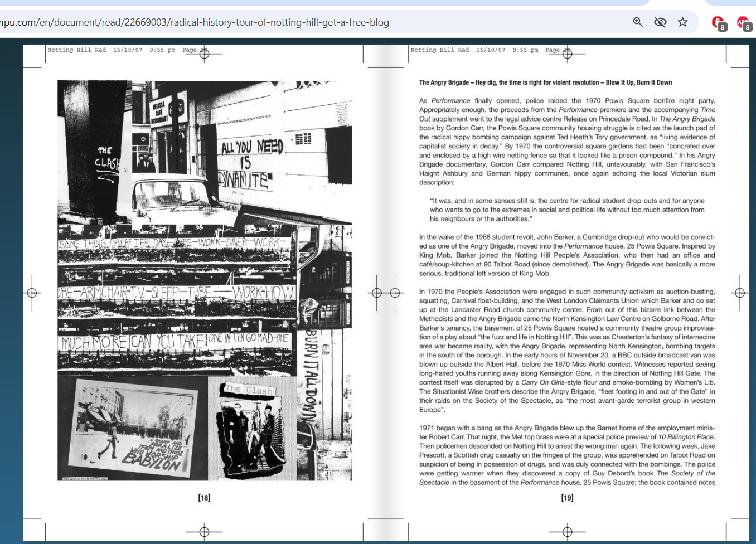
Task: Click the right page's "Notting Hill Rad" header line
Action: tap(491, 50)
